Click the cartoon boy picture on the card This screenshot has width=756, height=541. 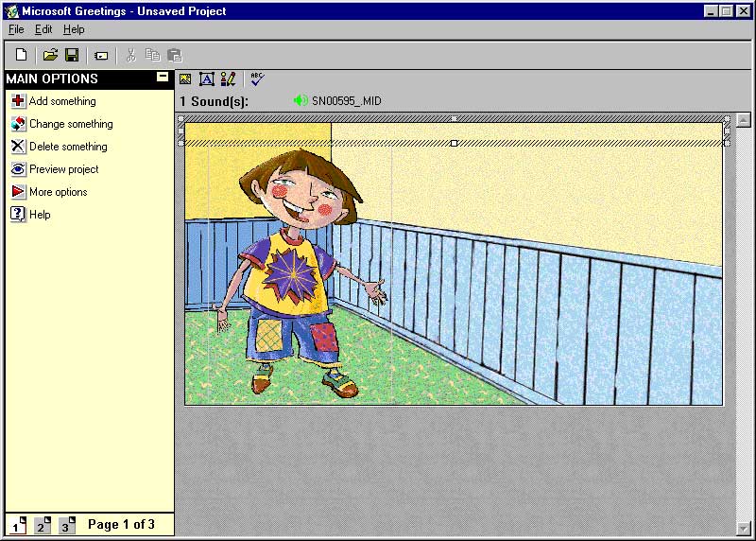(x=300, y=273)
